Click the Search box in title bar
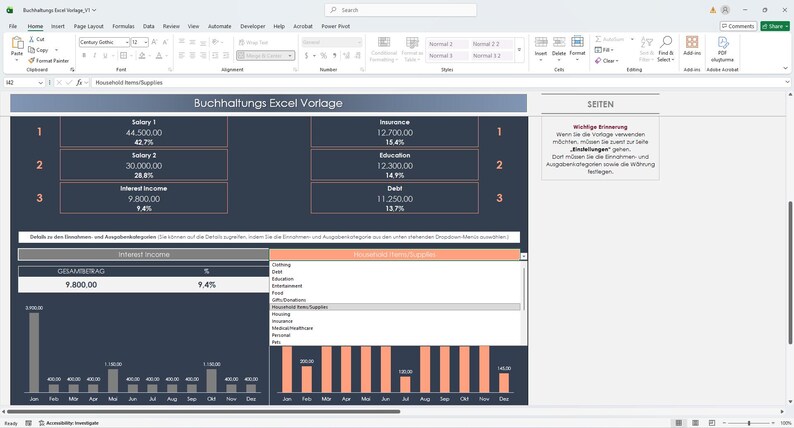Screen dimensions: 794x428 [x=400, y=10]
